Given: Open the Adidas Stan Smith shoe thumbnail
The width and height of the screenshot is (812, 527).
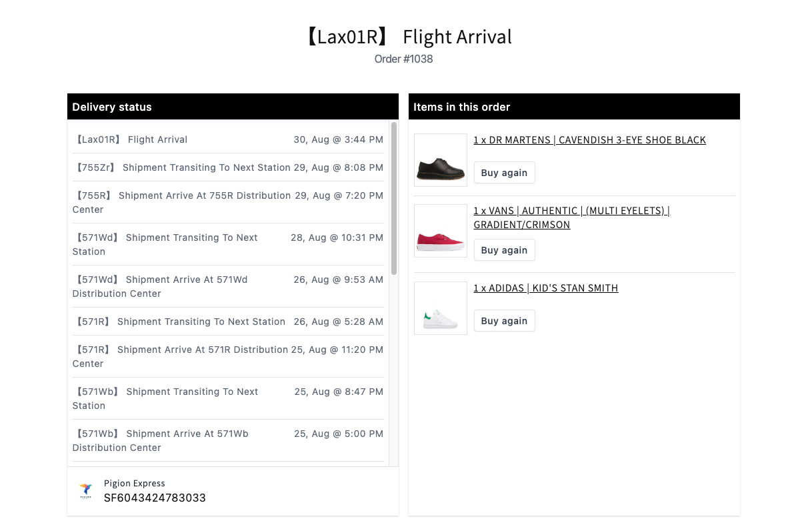Looking at the screenshot, I should pyautogui.click(x=441, y=308).
